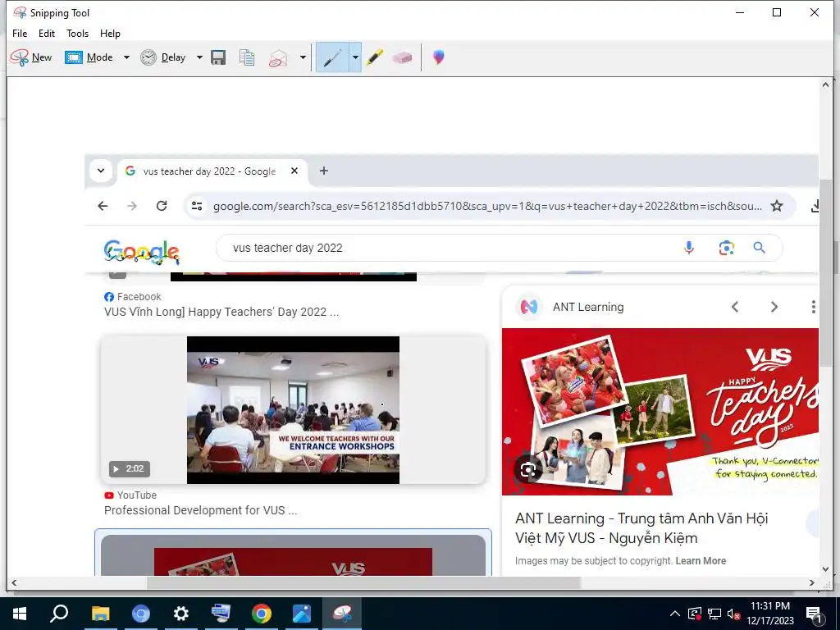This screenshot has width=840, height=630.
Task: Open Google Chrome from taskbar
Action: click(262, 614)
